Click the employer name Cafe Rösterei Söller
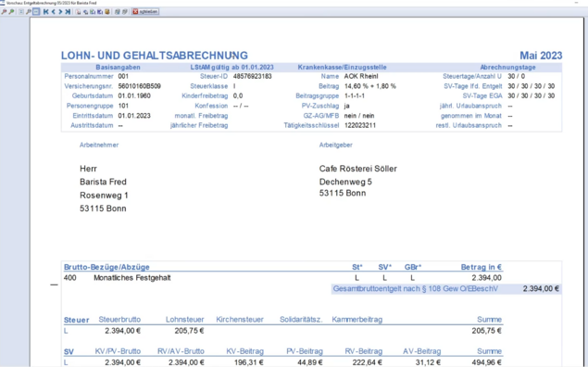Viewport: 588px width, 367px height. [358, 169]
